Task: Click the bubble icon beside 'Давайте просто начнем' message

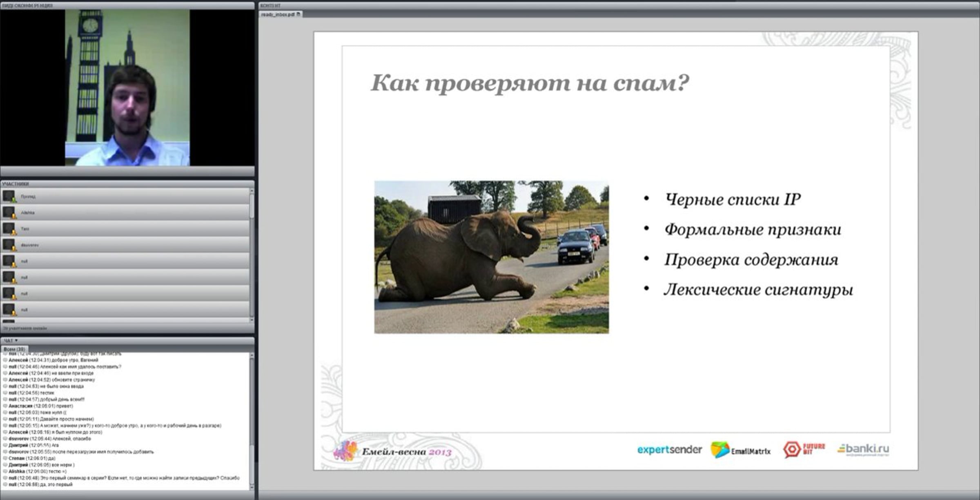Action: tap(5, 419)
